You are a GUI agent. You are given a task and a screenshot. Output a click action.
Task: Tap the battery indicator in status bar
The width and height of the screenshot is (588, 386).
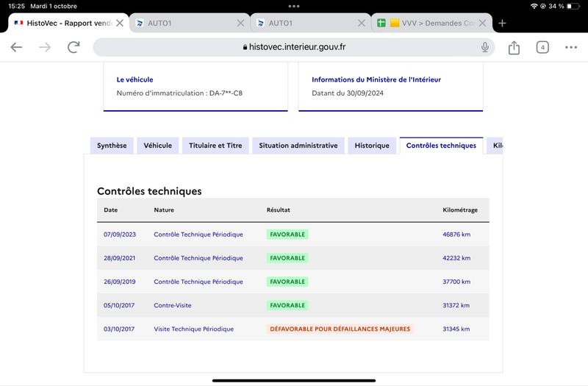coord(573,6)
